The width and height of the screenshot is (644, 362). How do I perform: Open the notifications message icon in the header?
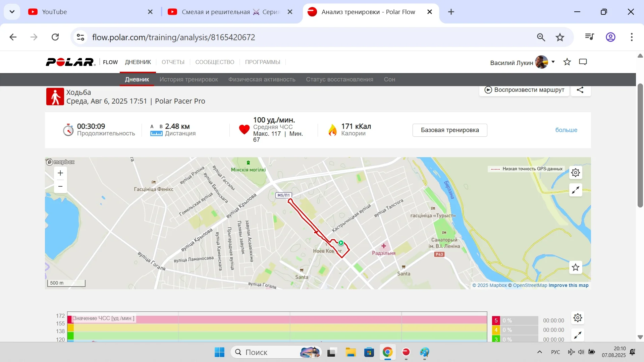(583, 62)
